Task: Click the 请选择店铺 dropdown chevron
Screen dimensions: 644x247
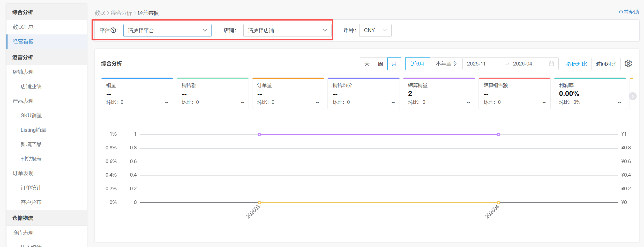Action: tap(325, 31)
